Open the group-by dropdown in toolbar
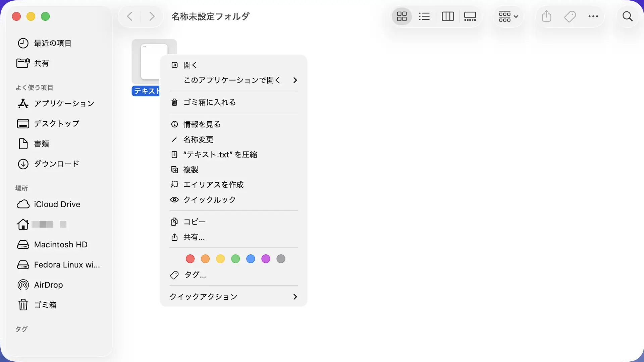Image resolution: width=644 pixels, height=362 pixels. pos(508,16)
